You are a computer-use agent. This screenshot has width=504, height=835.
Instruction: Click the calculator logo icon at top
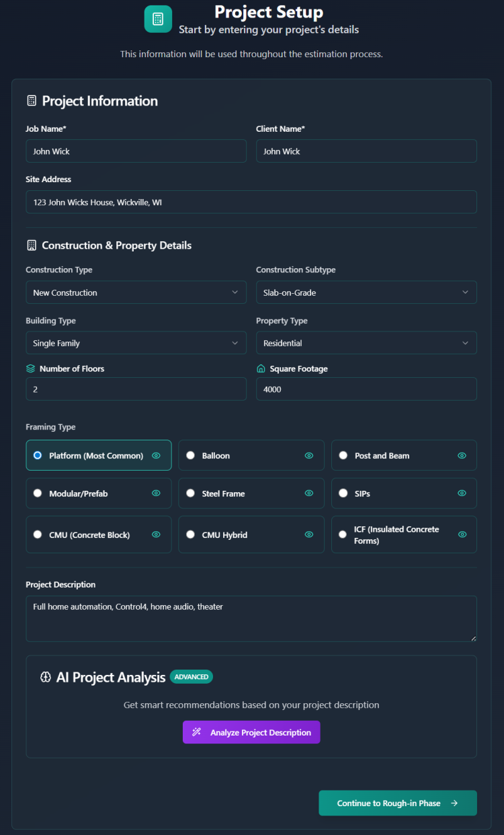pos(158,19)
